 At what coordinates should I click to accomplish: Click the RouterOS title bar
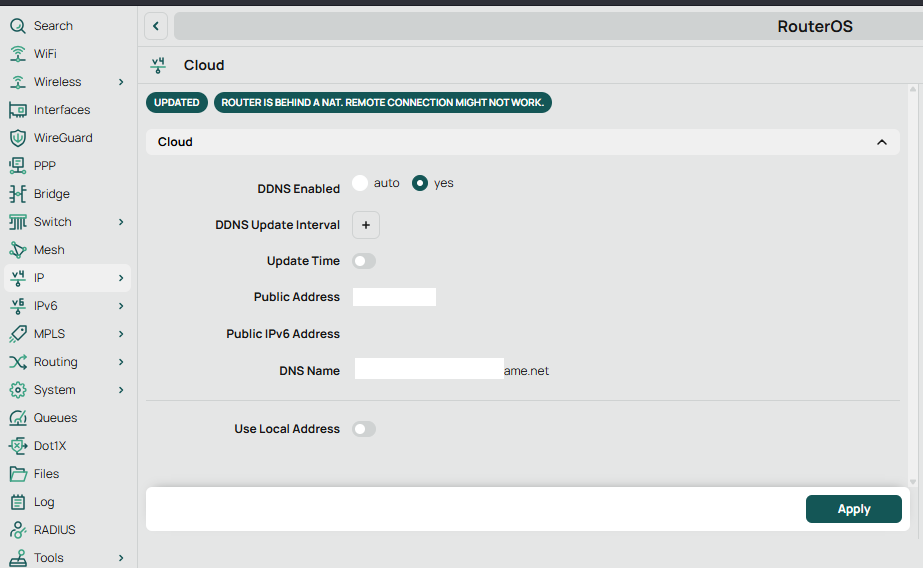coord(549,26)
